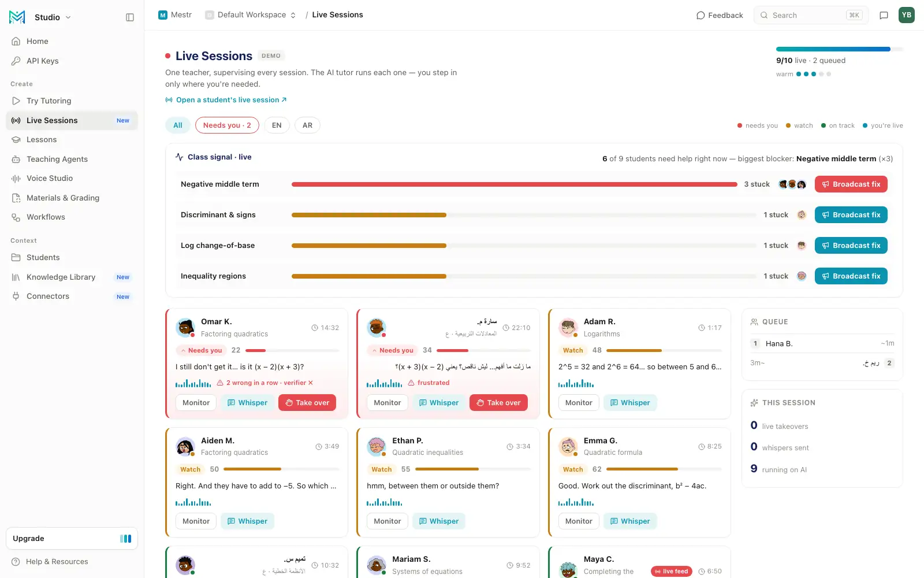924x578 pixels.
Task: Take over Omar K.'s session
Action: 307,403
